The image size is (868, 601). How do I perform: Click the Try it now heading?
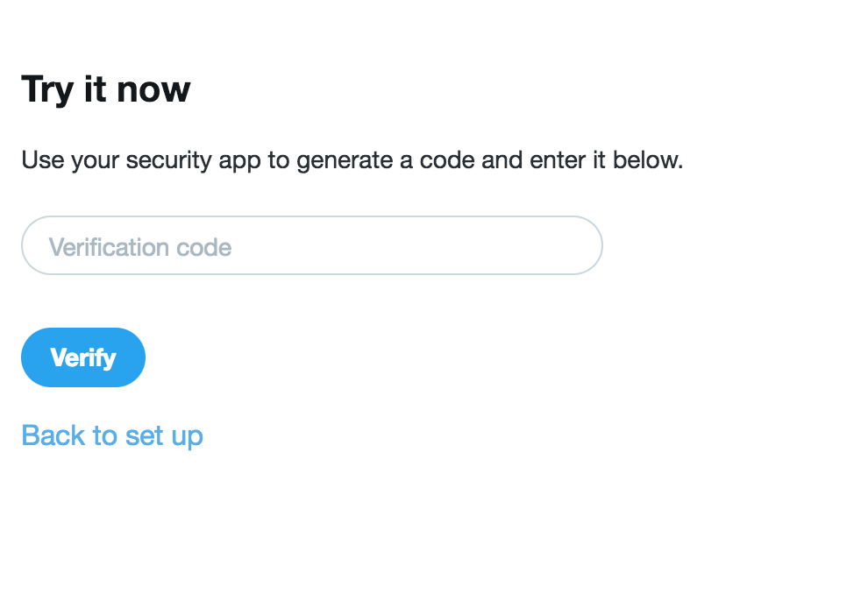coord(105,89)
